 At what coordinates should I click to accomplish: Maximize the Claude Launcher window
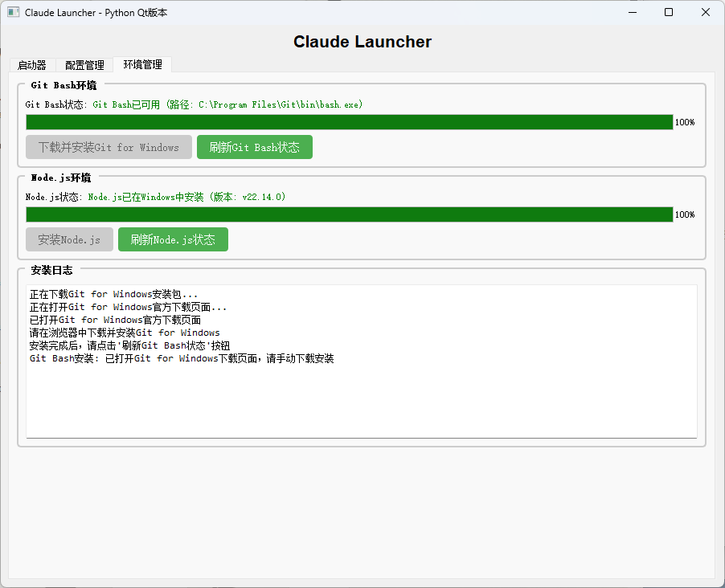point(669,13)
